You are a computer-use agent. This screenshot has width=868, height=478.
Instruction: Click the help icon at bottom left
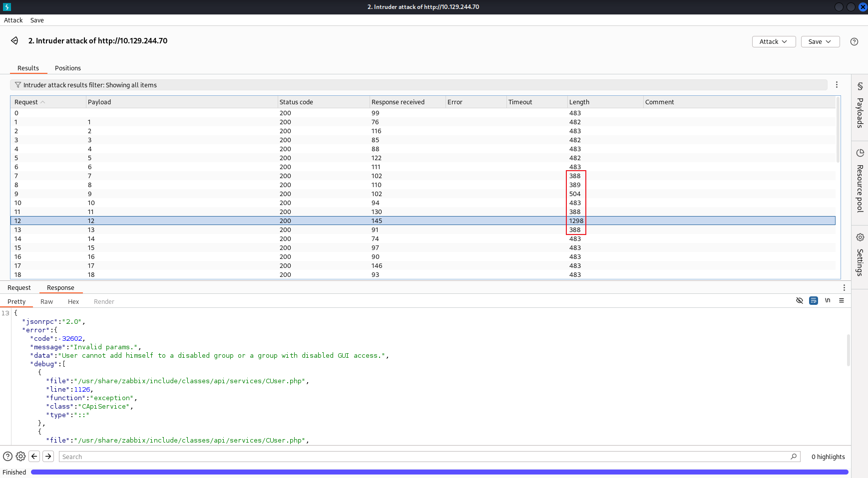[7, 456]
